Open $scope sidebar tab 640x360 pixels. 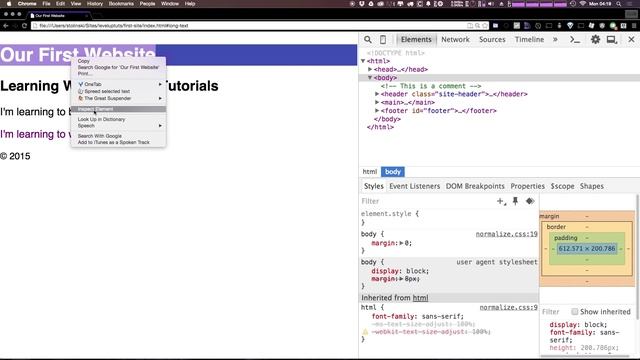562,186
